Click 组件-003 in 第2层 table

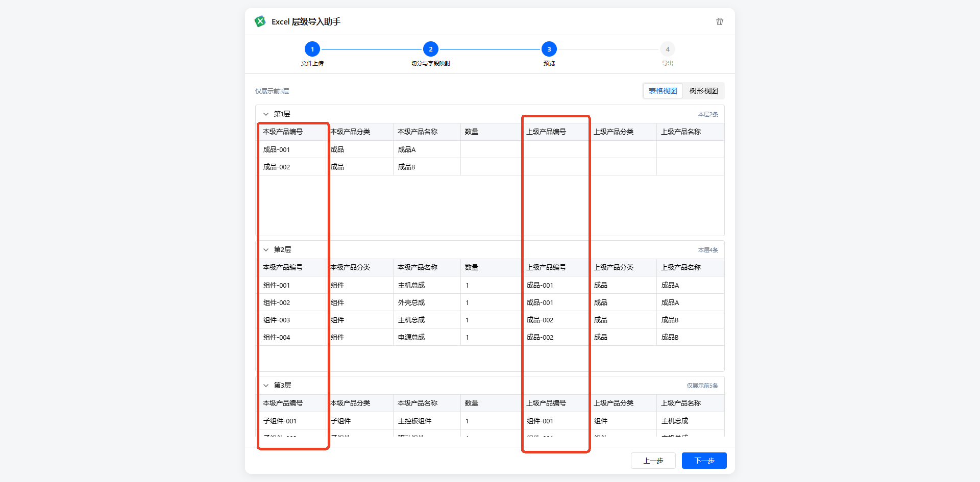(277, 320)
